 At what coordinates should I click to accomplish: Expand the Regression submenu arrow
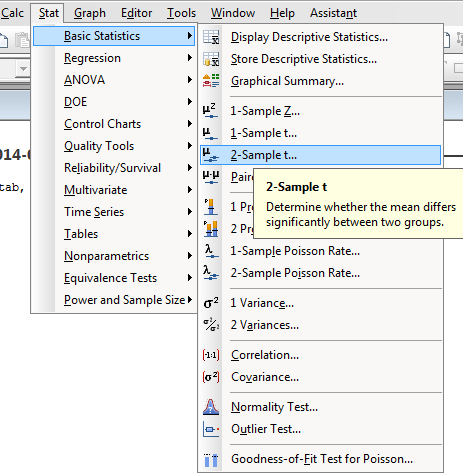(x=190, y=58)
